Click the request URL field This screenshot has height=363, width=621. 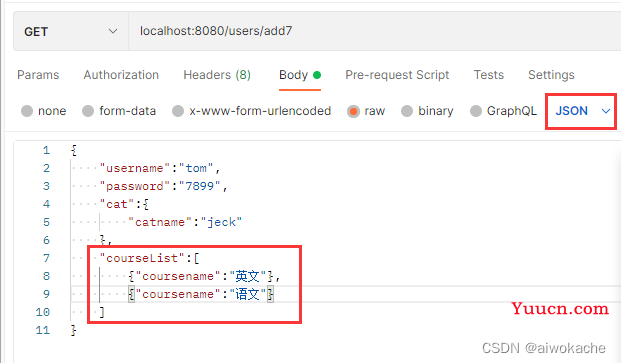374,31
